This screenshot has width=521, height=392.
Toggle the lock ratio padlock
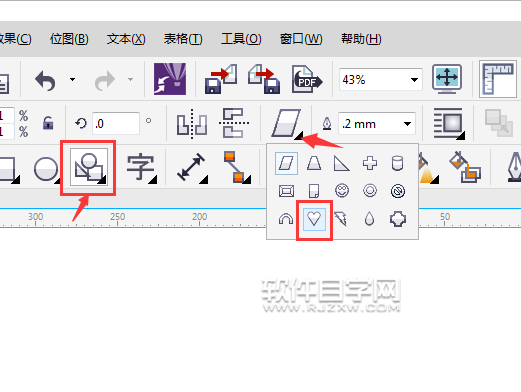point(48,123)
